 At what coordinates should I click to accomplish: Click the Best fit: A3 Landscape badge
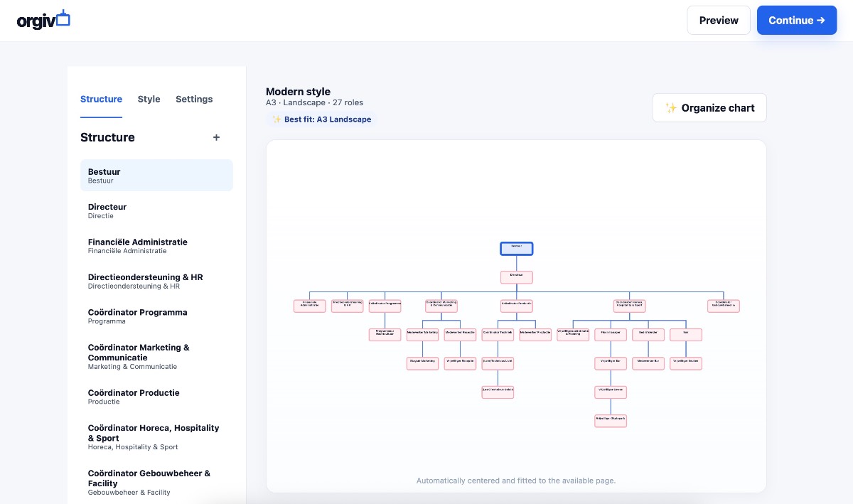click(321, 119)
